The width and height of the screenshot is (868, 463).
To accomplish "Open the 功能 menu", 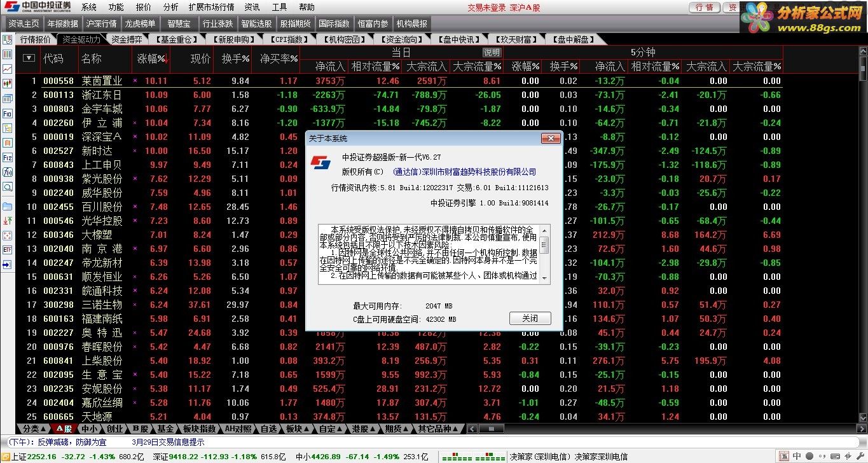I will pos(116,7).
